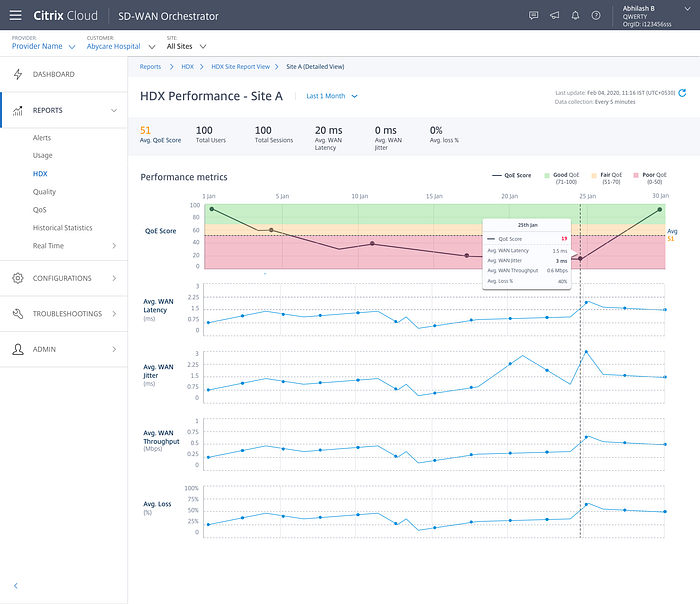Click the Configurations gear icon
The height and width of the screenshot is (604, 700).
click(18, 278)
